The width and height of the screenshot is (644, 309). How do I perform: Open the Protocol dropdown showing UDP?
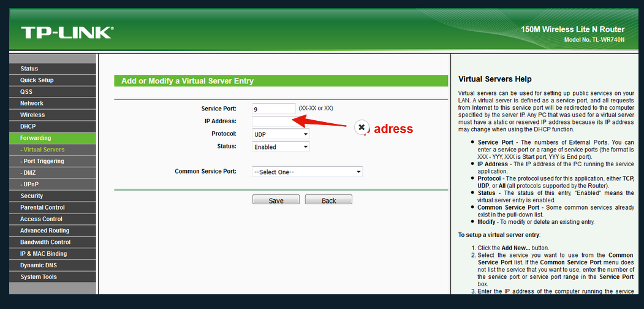coord(281,134)
